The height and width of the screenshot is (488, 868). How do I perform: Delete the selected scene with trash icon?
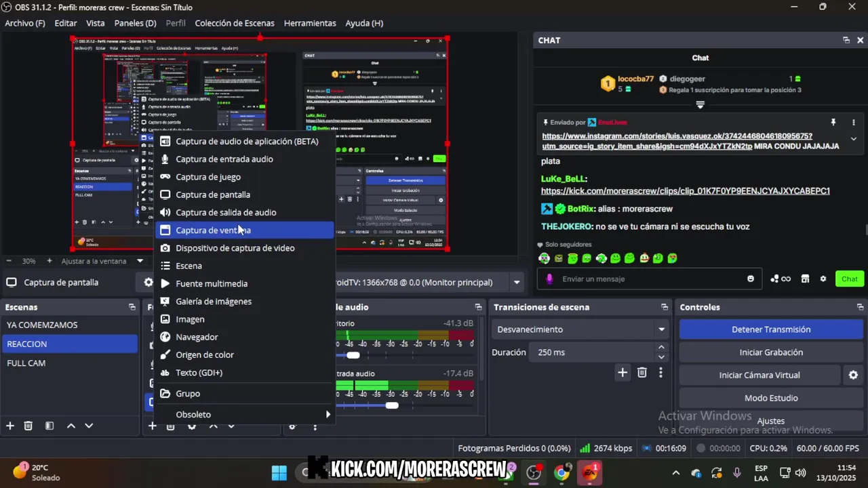coord(28,426)
